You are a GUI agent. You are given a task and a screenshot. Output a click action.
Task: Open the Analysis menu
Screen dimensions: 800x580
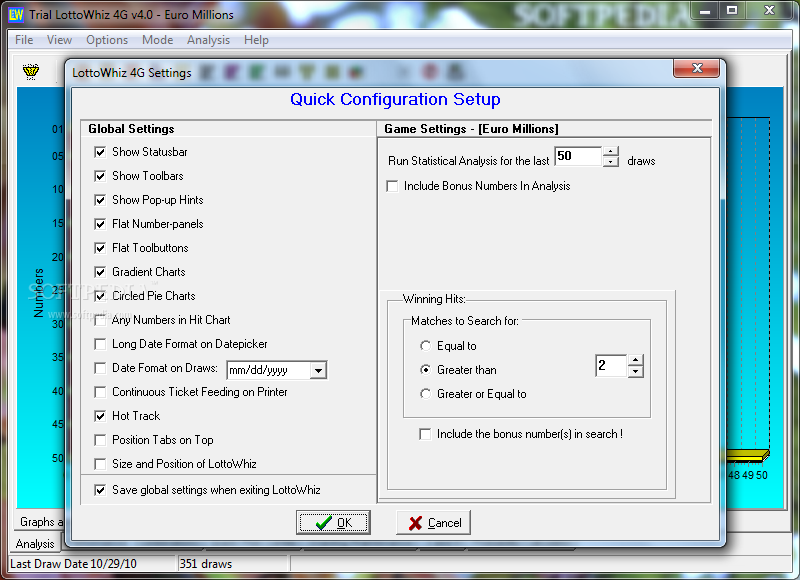tap(208, 40)
